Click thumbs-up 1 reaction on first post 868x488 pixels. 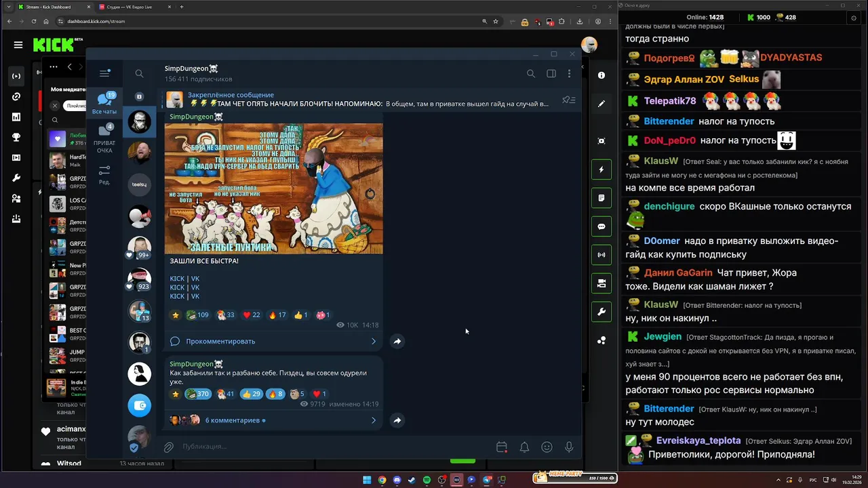coord(301,314)
